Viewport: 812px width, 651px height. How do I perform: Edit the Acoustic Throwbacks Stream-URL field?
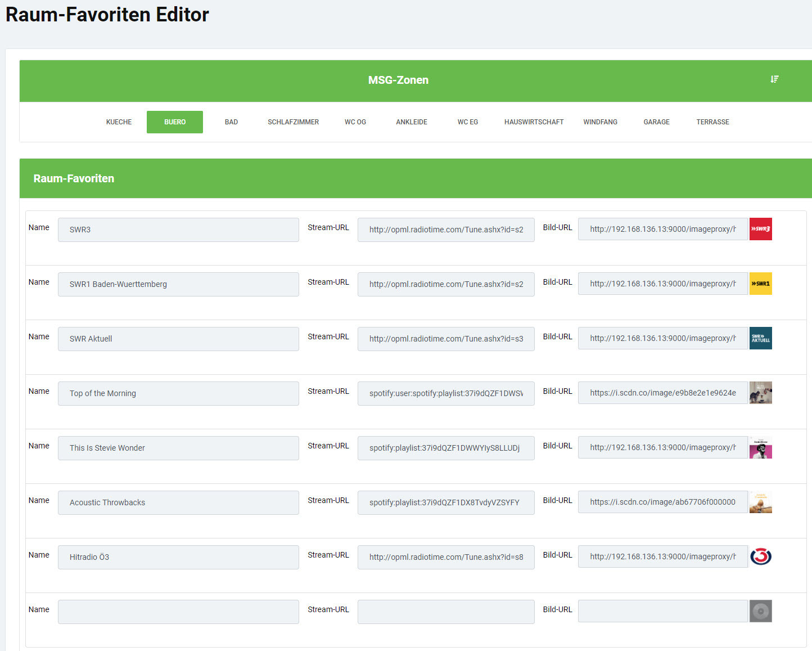446,502
